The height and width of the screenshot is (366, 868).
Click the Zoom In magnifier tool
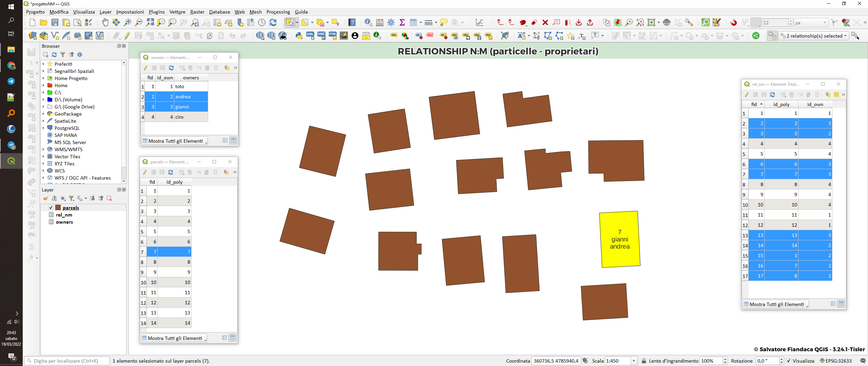pyautogui.click(x=127, y=22)
